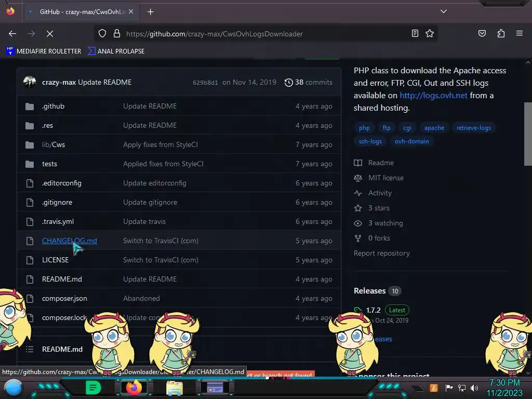Open the .gitignore file
Viewport: 532px width, 399px height.
[x=57, y=202]
